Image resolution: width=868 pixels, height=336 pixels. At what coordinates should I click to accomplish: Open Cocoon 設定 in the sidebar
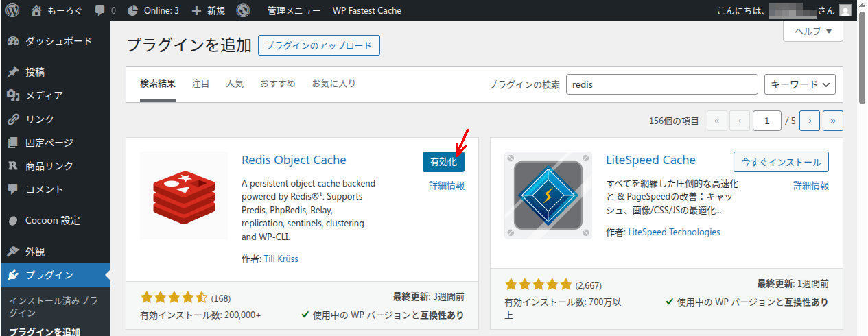click(55, 220)
